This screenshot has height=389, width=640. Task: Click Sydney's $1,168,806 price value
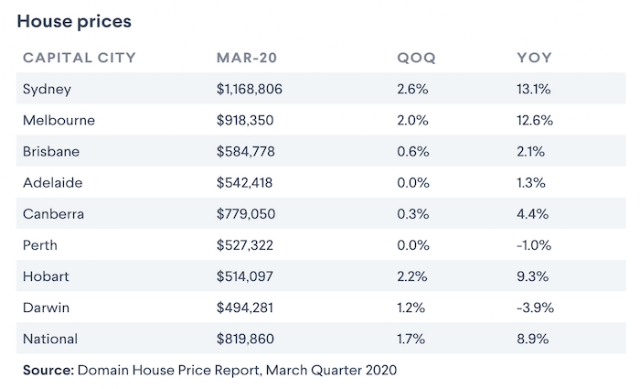249,89
